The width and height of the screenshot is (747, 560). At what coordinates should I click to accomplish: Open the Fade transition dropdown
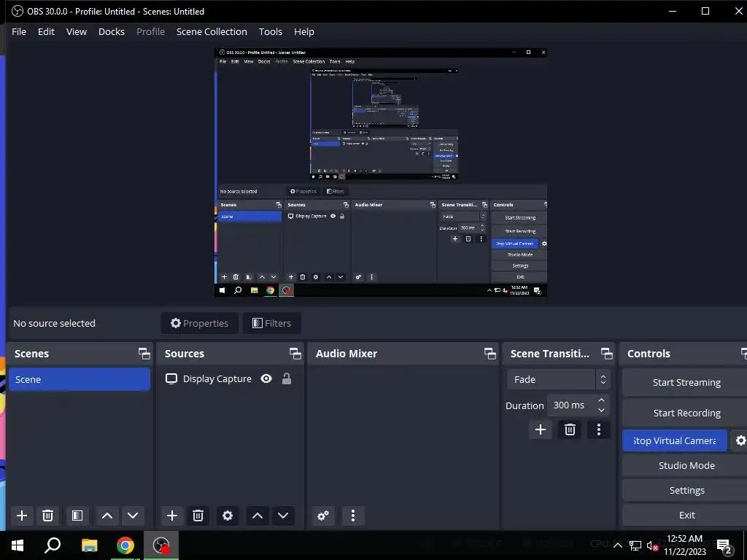[558, 379]
